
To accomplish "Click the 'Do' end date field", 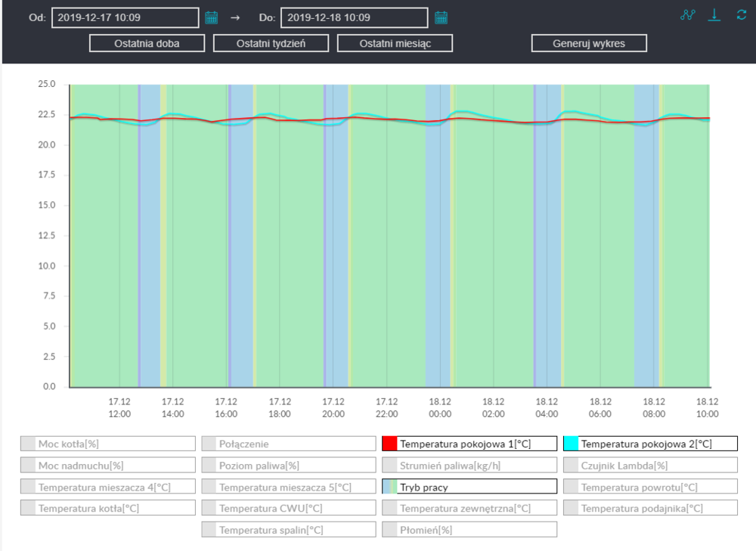I will (x=353, y=17).
